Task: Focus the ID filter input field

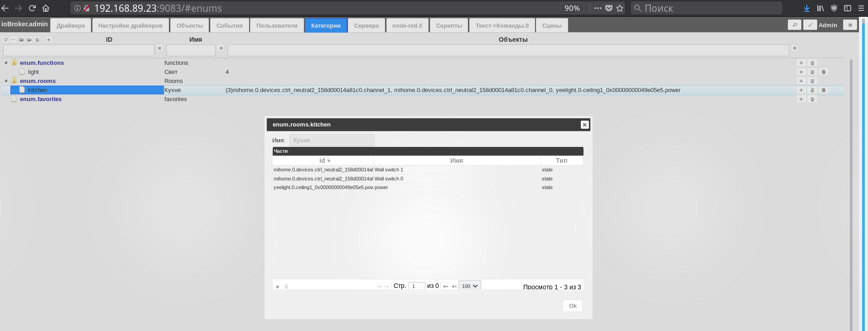Action: pos(79,50)
